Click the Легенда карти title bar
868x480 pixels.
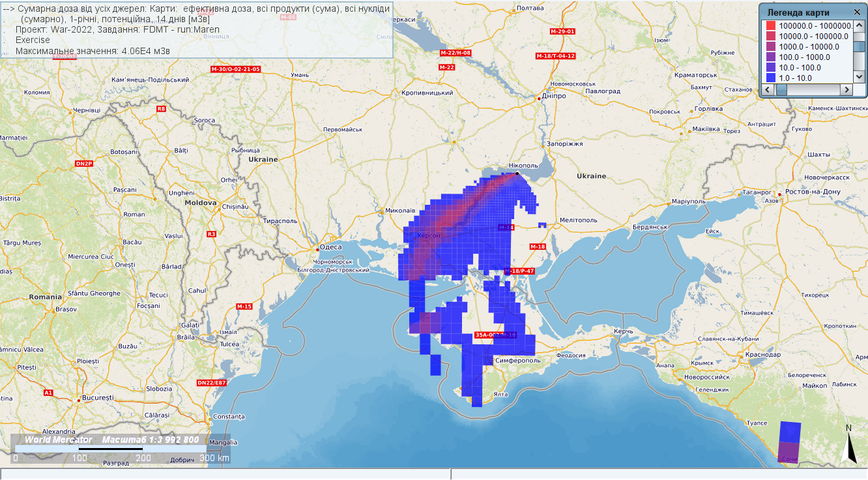(802, 12)
